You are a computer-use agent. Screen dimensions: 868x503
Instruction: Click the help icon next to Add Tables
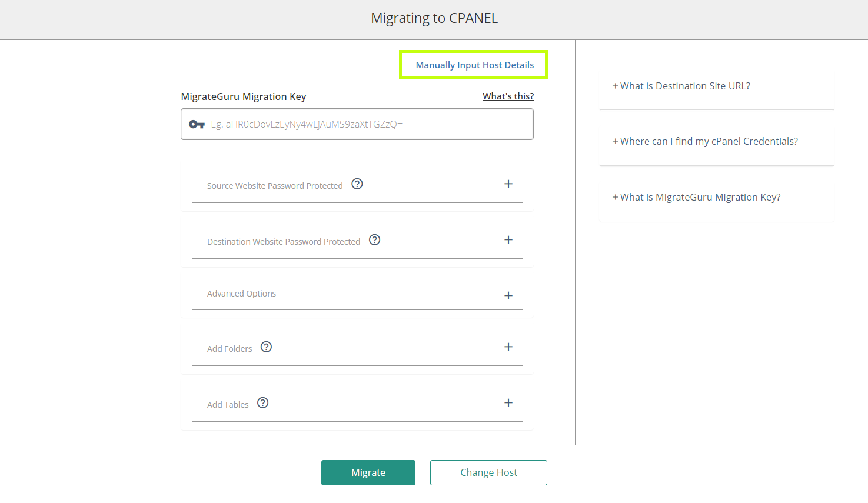click(x=263, y=403)
